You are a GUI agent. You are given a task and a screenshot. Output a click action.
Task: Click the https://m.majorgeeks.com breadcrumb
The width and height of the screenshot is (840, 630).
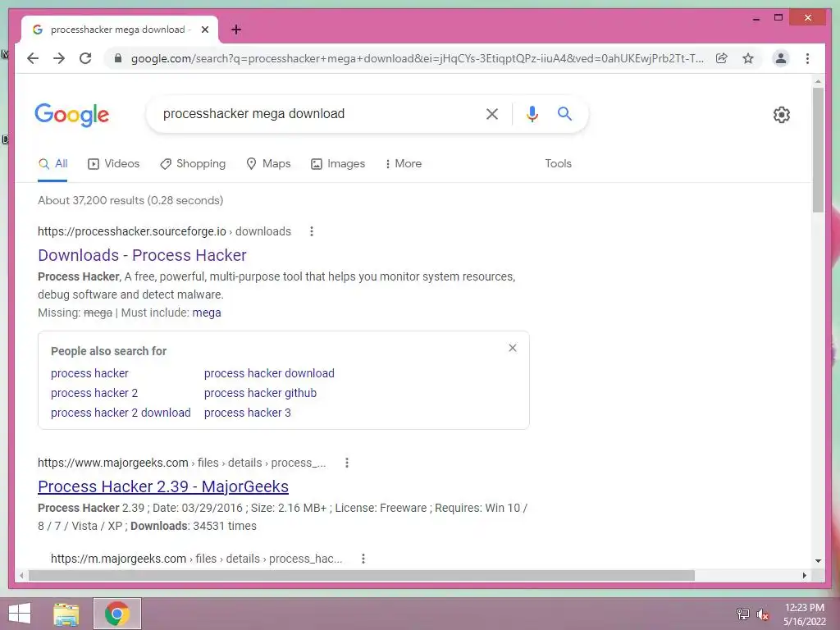click(x=118, y=559)
